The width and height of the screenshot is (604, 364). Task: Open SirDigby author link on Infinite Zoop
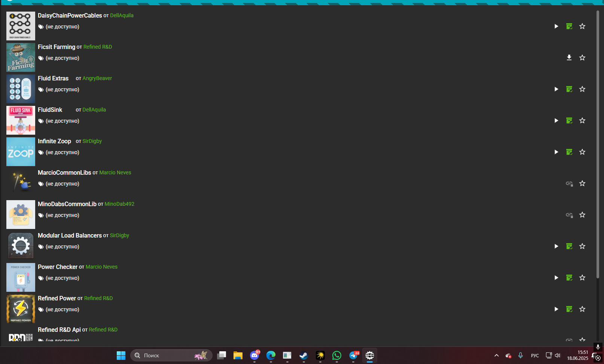pyautogui.click(x=92, y=141)
